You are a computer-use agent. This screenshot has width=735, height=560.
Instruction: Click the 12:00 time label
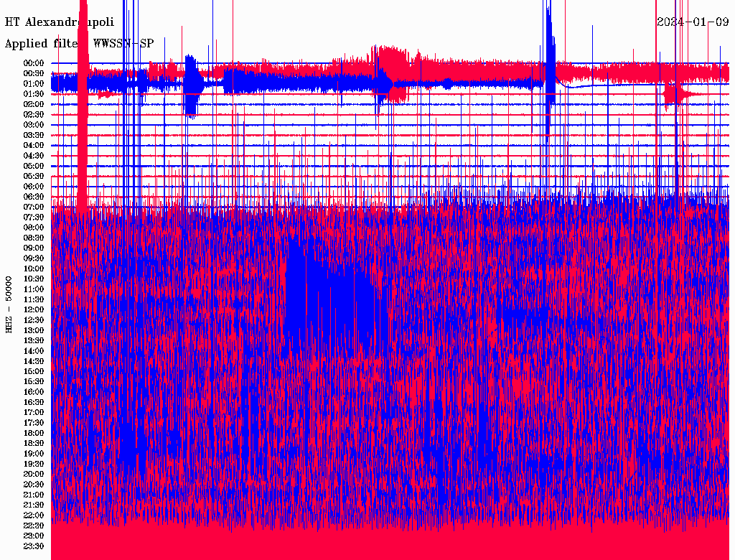click(x=34, y=310)
